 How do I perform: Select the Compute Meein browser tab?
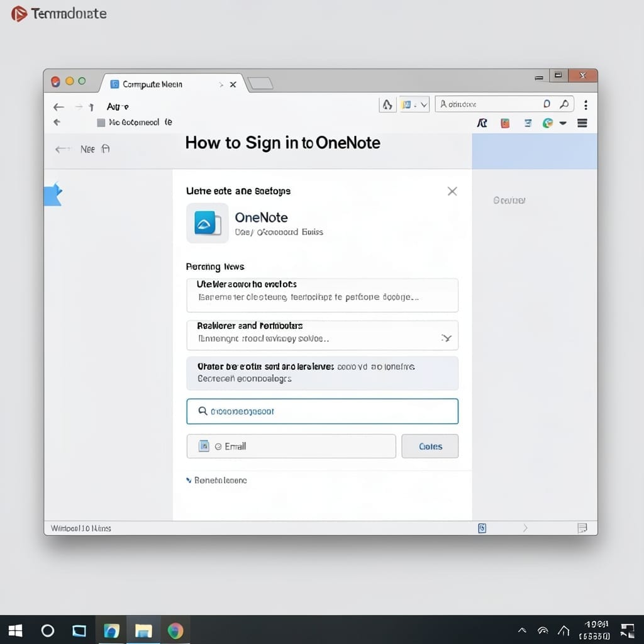point(172,84)
